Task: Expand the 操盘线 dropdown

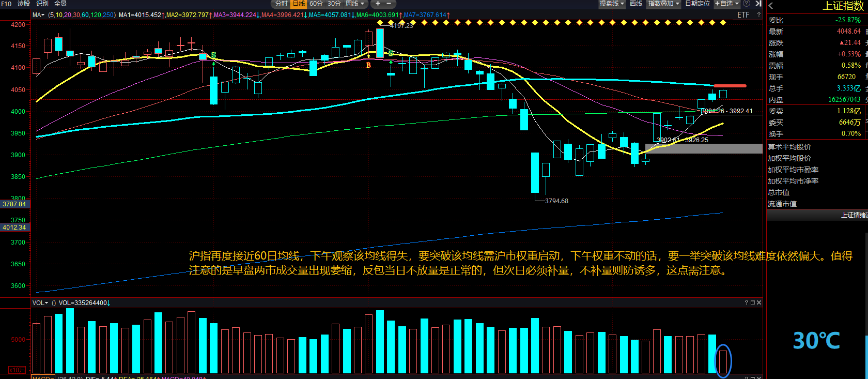Action: click(612, 4)
